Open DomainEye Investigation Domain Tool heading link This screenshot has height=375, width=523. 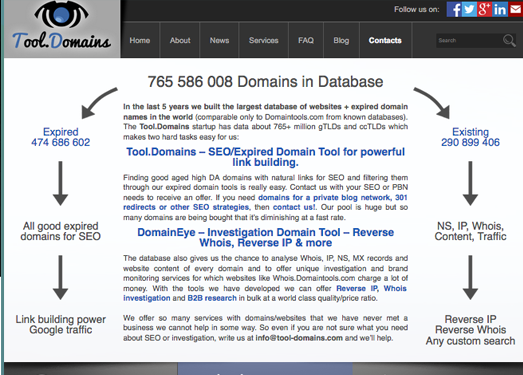[266, 237]
